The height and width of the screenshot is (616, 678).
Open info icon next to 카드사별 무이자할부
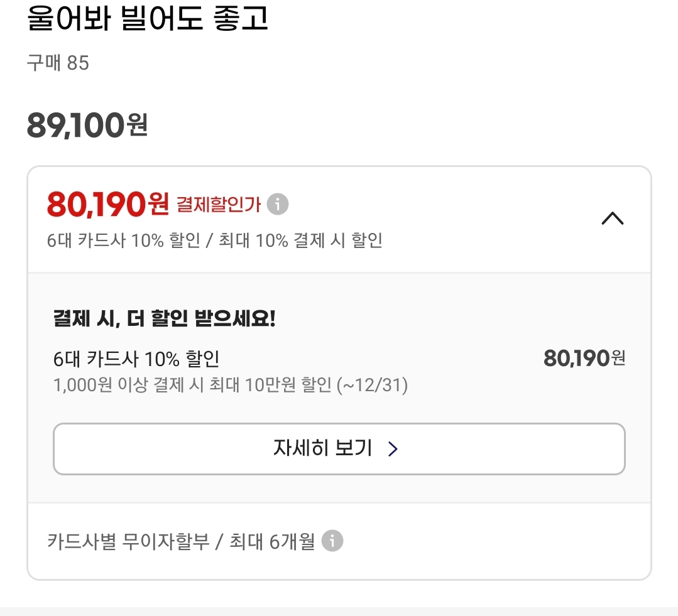point(332,541)
